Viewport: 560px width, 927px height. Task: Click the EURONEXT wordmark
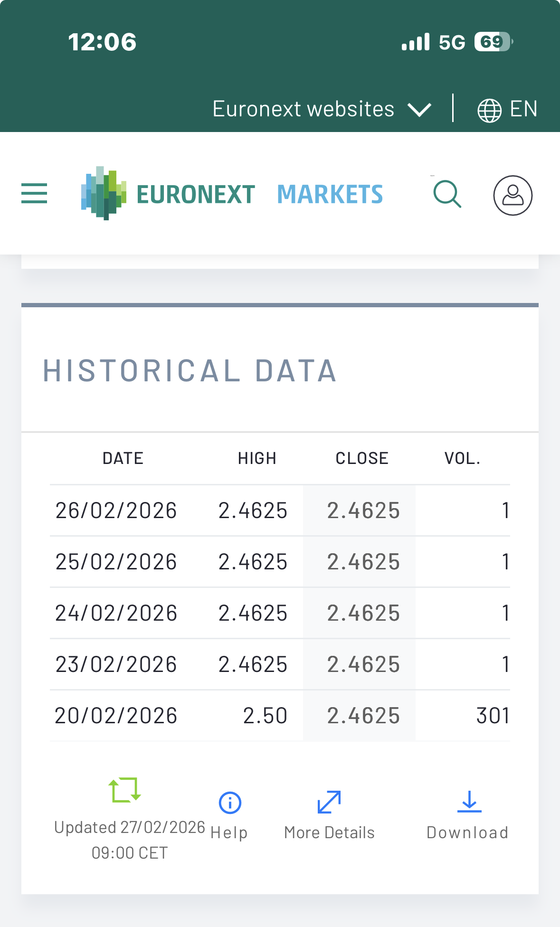point(196,195)
